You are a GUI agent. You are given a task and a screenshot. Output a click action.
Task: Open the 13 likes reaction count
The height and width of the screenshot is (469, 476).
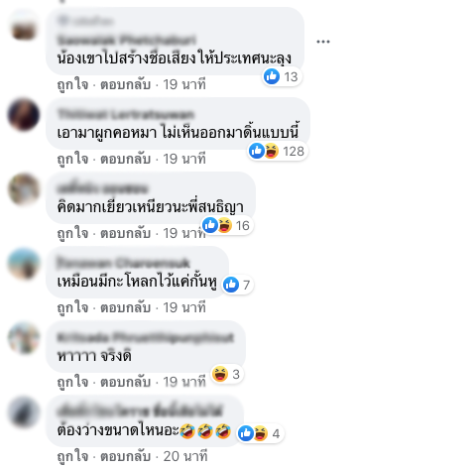pos(282,76)
